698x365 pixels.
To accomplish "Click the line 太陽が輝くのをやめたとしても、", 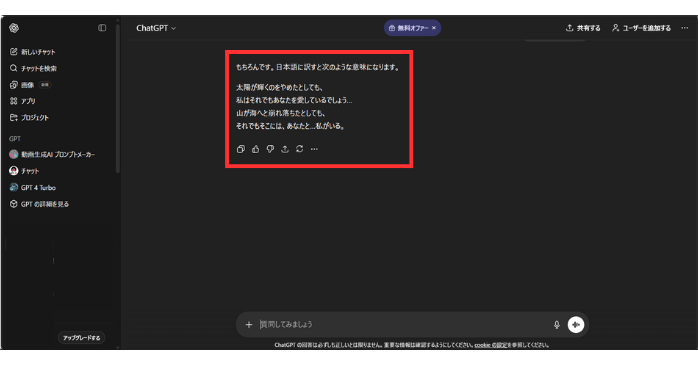I will pyautogui.click(x=279, y=88).
